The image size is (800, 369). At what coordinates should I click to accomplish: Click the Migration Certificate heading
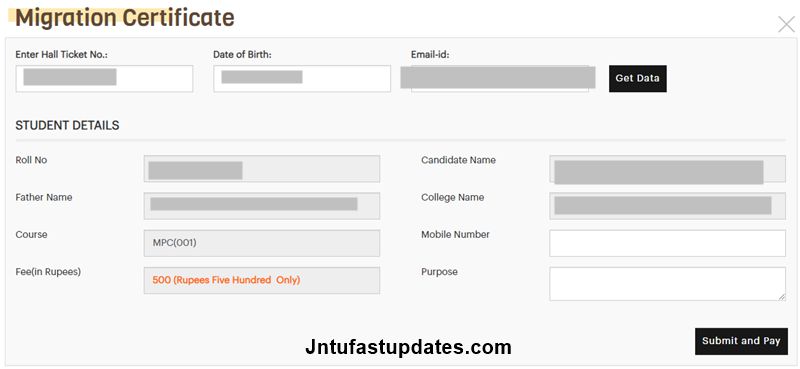click(x=125, y=18)
